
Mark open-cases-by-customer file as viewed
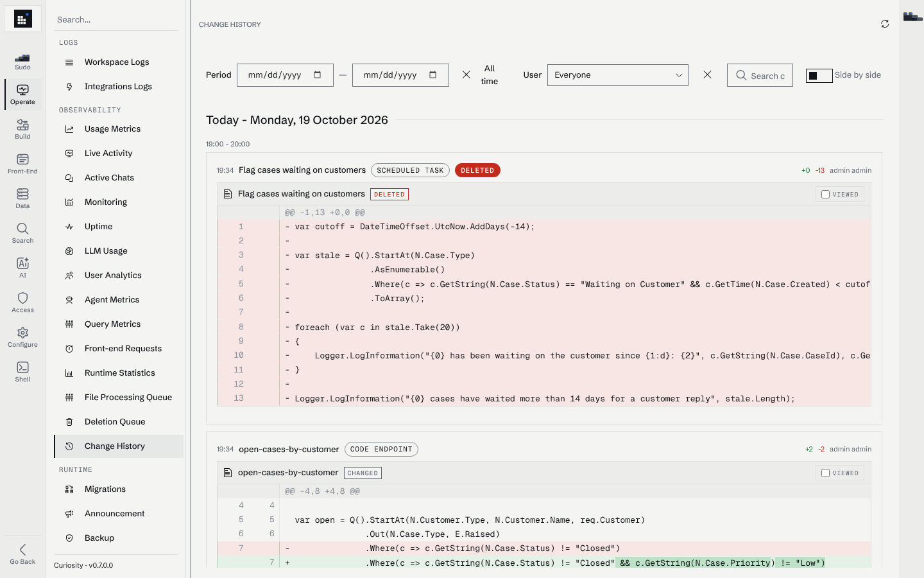[x=826, y=473]
